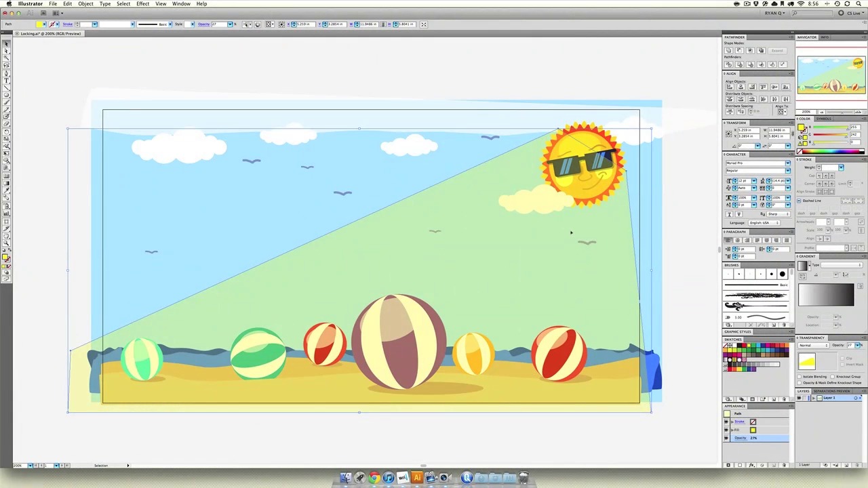Check the Isolate Blending option

point(799,377)
